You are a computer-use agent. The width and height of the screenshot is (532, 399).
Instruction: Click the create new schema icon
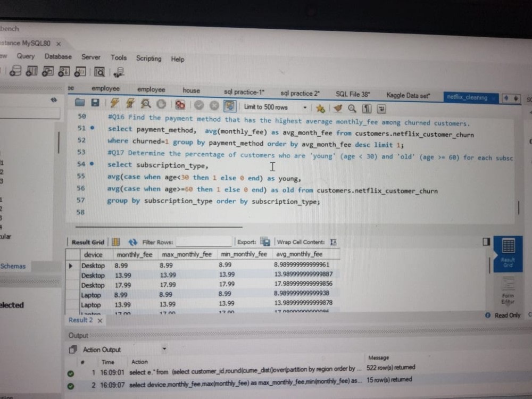[15, 71]
